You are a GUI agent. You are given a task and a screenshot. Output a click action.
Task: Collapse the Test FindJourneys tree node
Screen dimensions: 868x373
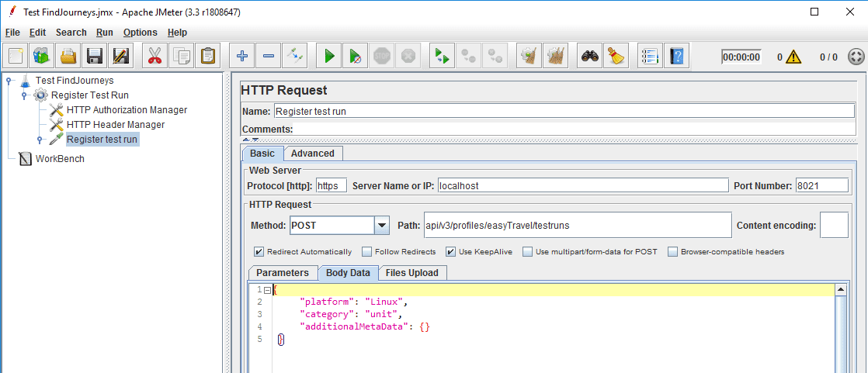click(9, 81)
